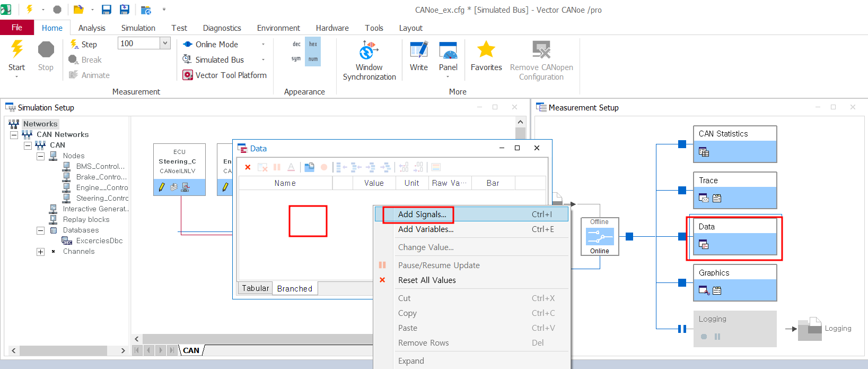Switch Data window to Tabular view

[x=256, y=288]
